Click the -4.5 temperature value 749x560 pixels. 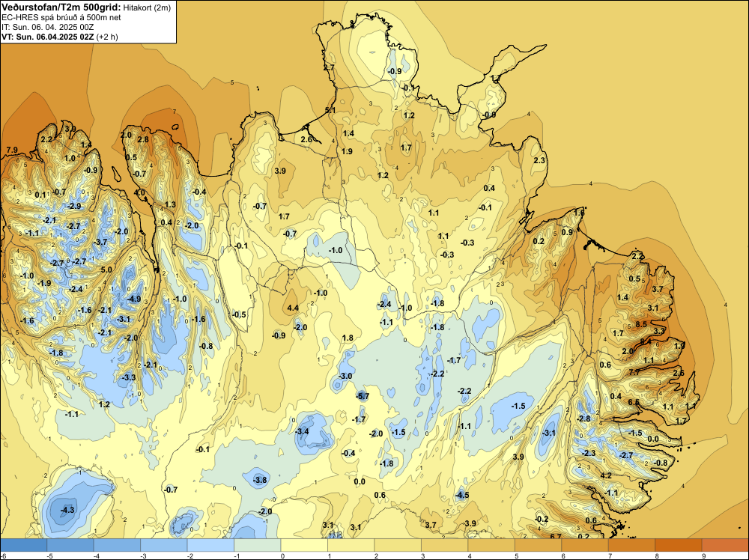(x=462, y=496)
